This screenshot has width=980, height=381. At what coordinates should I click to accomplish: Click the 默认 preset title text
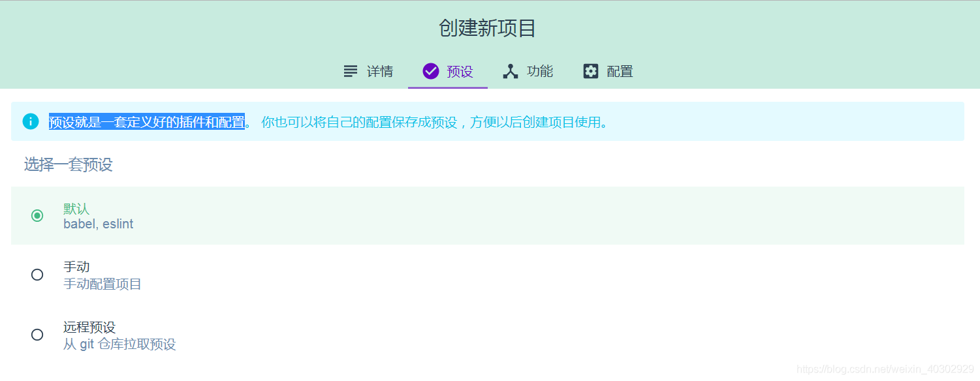(x=76, y=209)
